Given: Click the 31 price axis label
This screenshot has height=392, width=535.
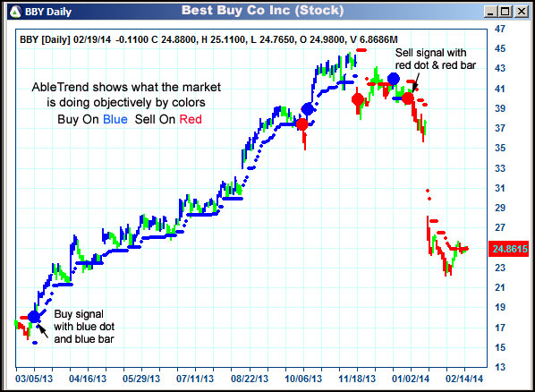Looking at the screenshot, I should click(500, 188).
